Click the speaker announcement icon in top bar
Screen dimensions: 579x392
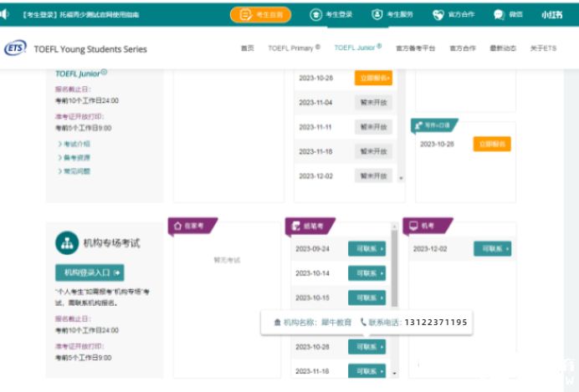[x=4, y=14]
